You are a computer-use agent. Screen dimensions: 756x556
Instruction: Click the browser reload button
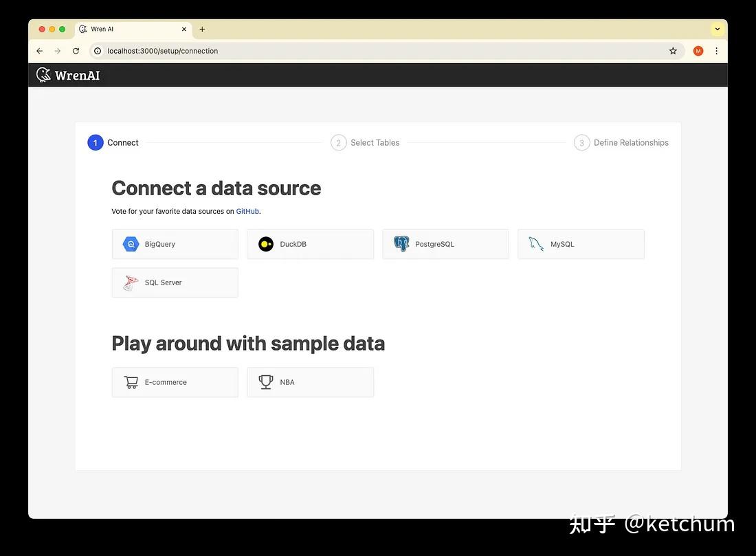(x=76, y=50)
